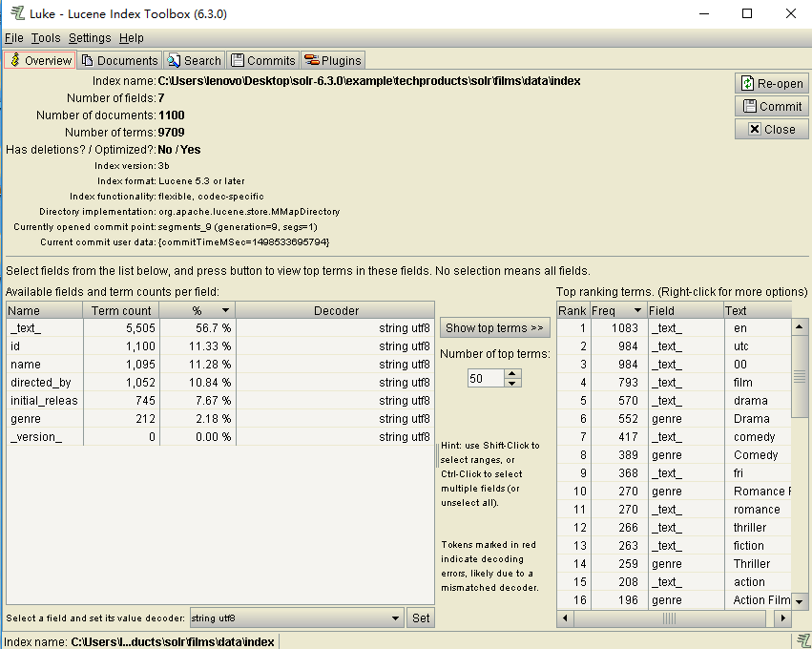Click the Re-open index button
The width and height of the screenshot is (812, 649).
[772, 83]
